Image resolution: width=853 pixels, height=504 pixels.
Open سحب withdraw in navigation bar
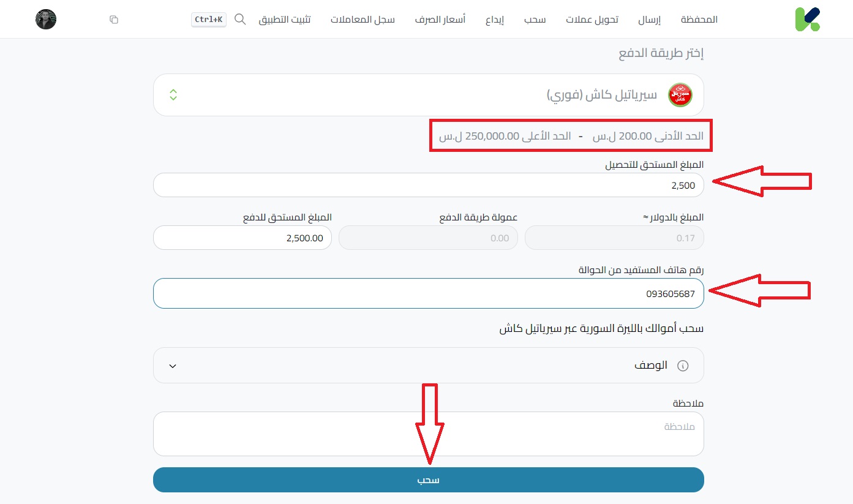pyautogui.click(x=535, y=20)
